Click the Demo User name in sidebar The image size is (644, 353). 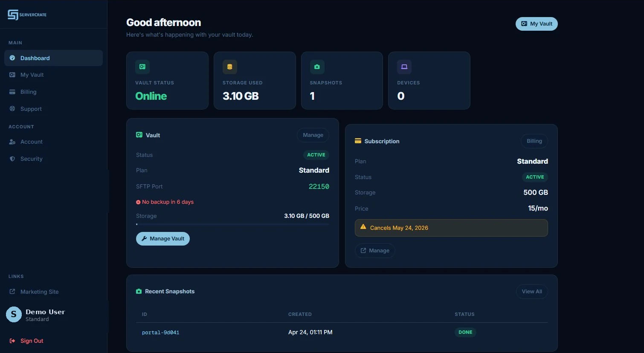click(45, 312)
